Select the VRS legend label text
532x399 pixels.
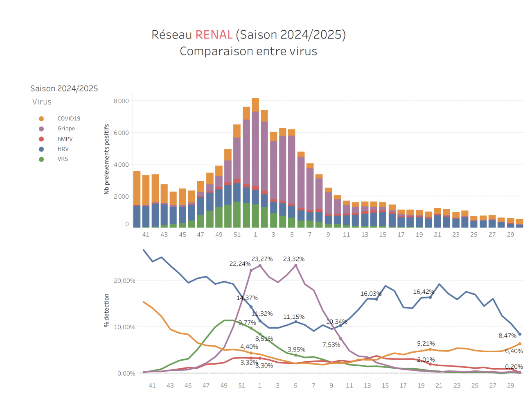(x=63, y=159)
